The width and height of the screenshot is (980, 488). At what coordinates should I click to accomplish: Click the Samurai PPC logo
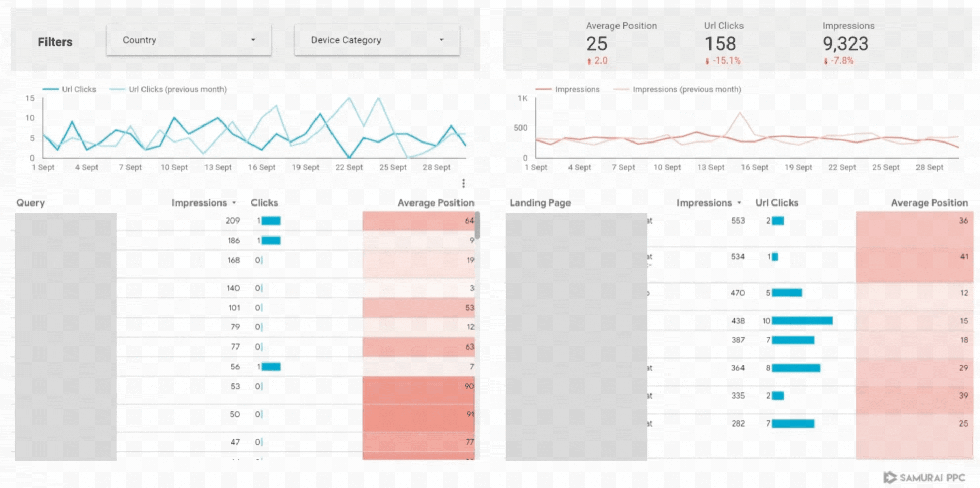click(924, 477)
